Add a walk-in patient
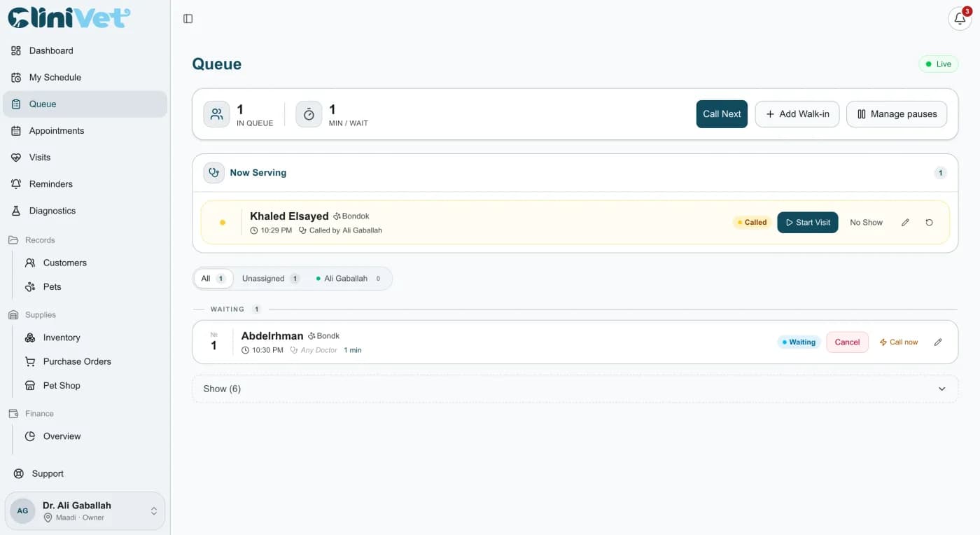980x535 pixels. tap(797, 114)
